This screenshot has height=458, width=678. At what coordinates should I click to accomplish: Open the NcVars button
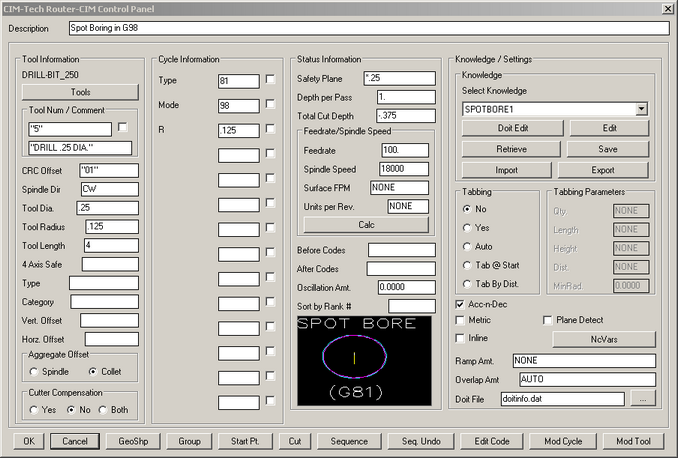pyautogui.click(x=604, y=339)
